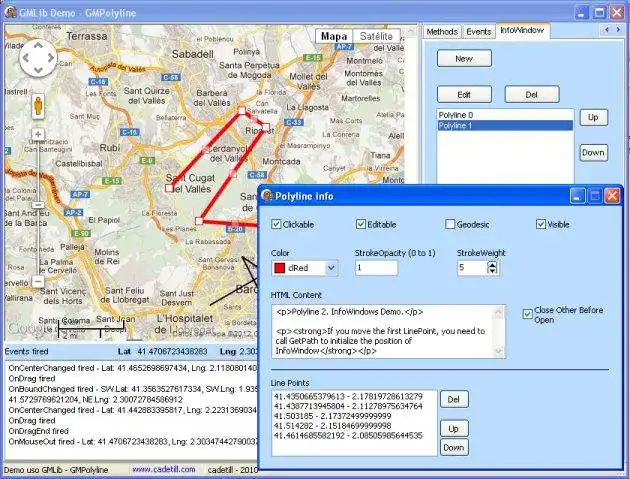Click the Del button beside Edit
Viewport: 630px width, 479px height.
pos(532,95)
